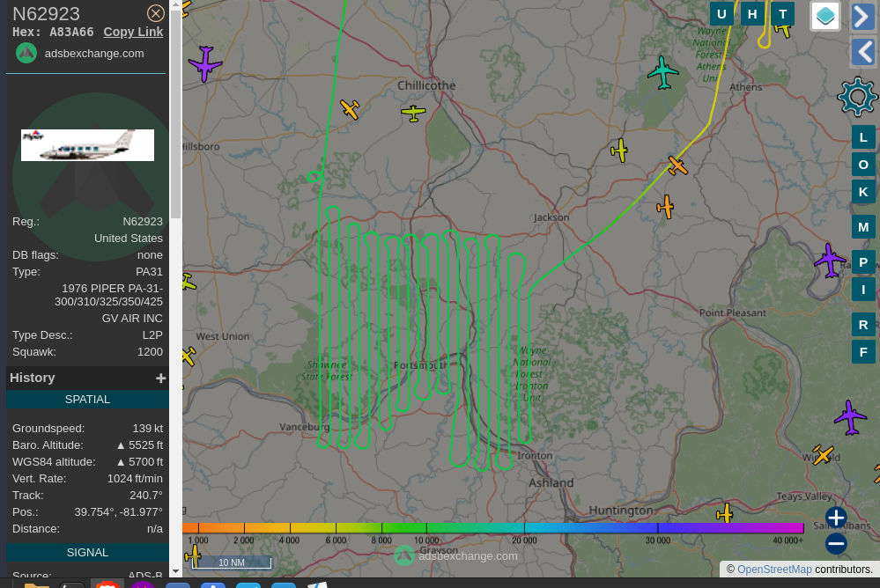Select the yellow aircraft north of Jackson
Screen dimensions: 880x588
pyautogui.click(x=619, y=151)
